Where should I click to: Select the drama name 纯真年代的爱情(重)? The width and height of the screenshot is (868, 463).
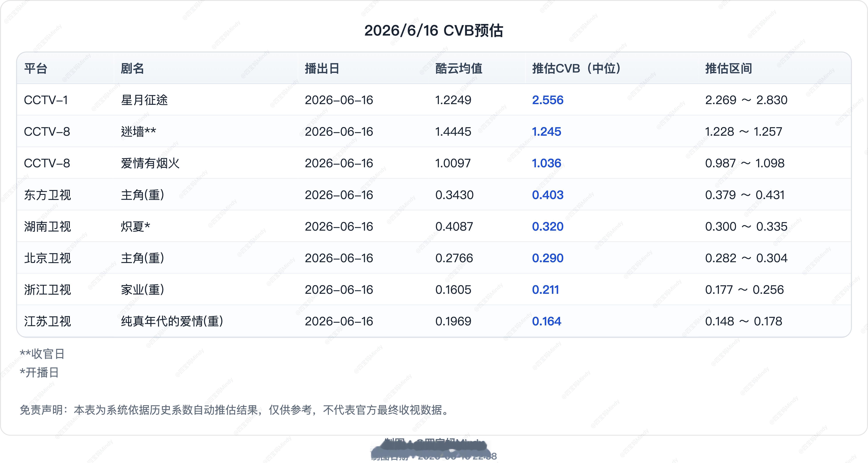tap(172, 322)
